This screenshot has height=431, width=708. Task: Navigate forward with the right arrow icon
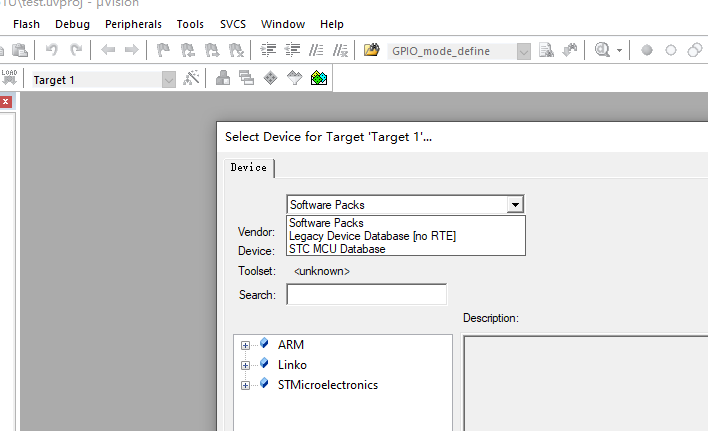coord(131,50)
